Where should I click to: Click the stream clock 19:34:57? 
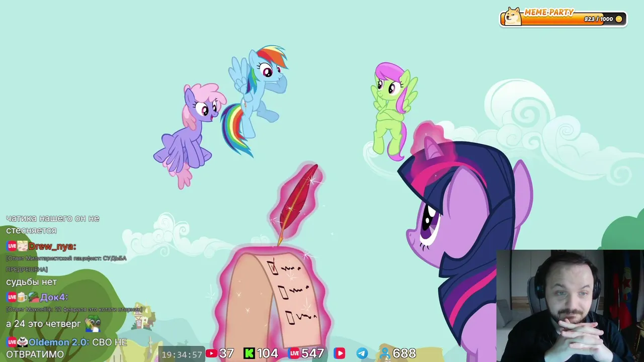[182, 354]
